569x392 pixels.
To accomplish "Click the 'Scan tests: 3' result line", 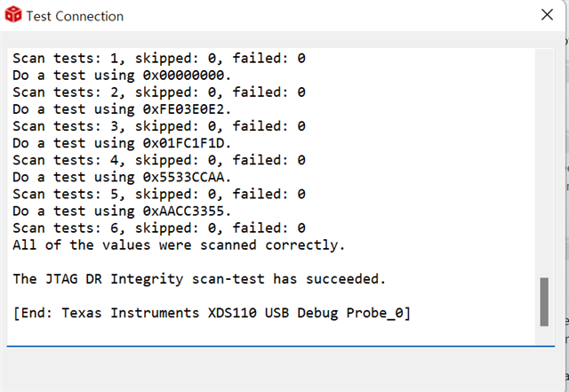I will click(x=158, y=126).
